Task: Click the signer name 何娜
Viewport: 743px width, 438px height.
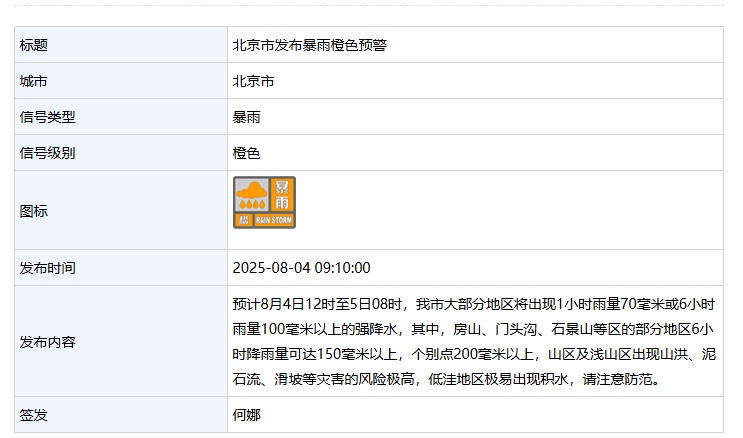Action: (246, 414)
